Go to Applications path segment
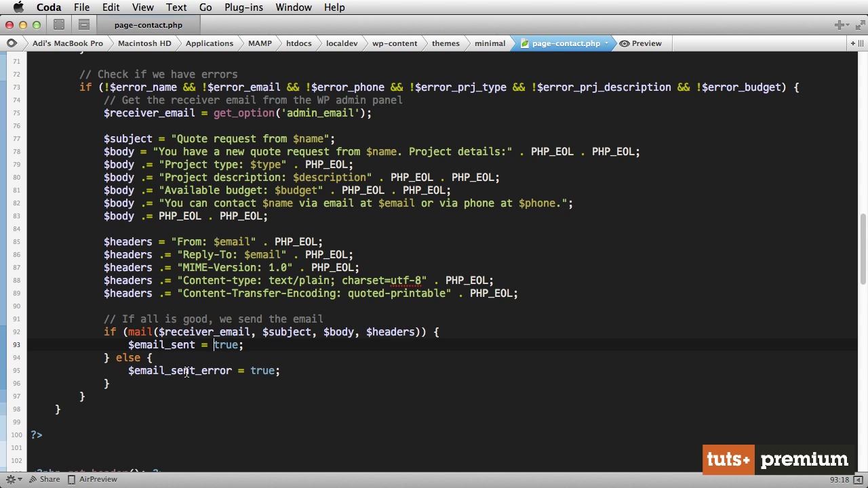Viewport: 868px width, 488px height. click(x=210, y=43)
